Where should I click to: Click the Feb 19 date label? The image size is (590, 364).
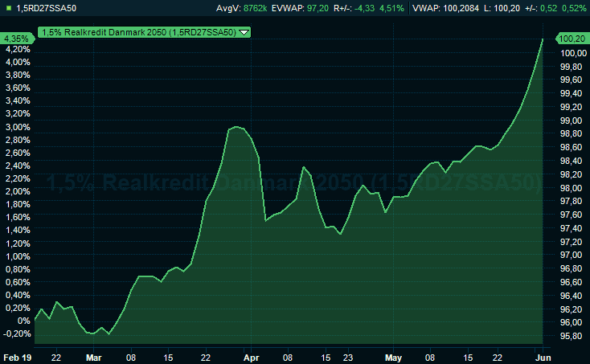(16, 356)
